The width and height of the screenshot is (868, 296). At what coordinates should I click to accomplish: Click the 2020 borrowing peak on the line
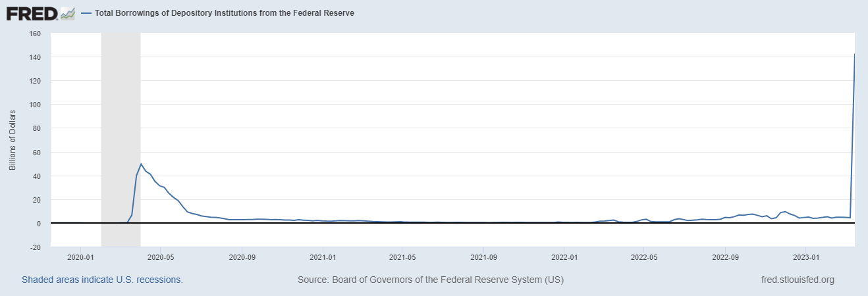coord(141,164)
